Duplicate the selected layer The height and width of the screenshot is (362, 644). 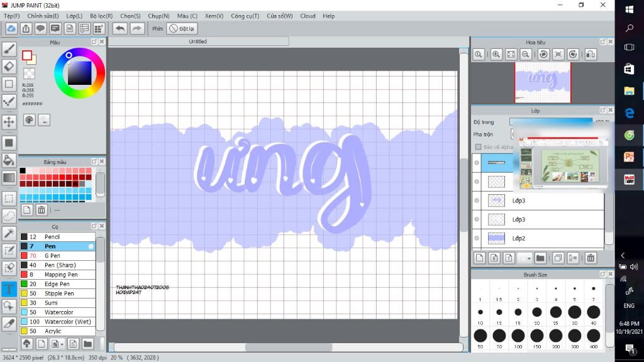point(558,258)
